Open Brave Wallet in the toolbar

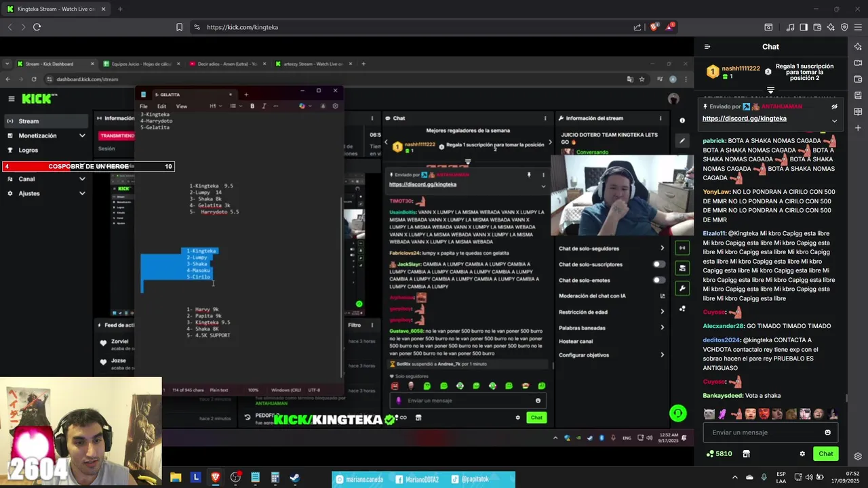pyautogui.click(x=817, y=27)
